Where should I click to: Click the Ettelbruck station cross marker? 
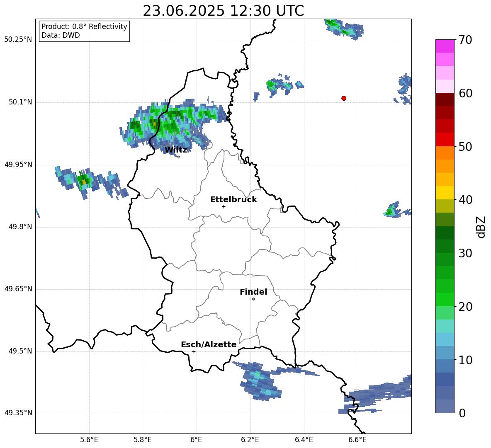coord(224,206)
